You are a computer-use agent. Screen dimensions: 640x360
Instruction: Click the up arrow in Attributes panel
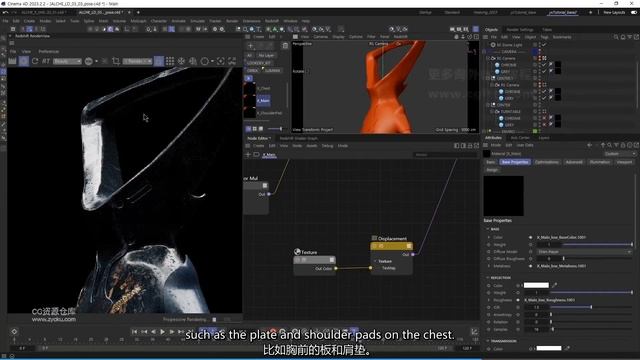click(x=603, y=145)
